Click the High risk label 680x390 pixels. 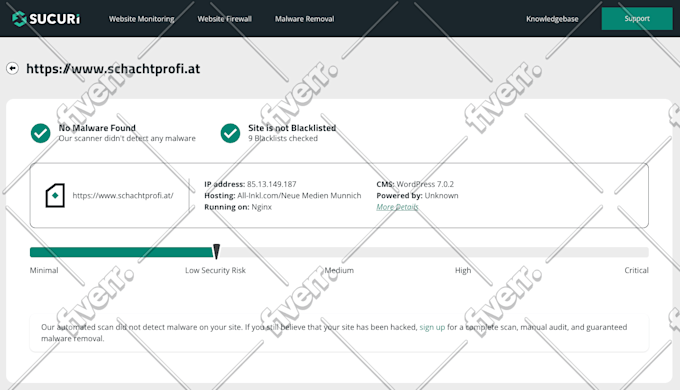pos(463,270)
